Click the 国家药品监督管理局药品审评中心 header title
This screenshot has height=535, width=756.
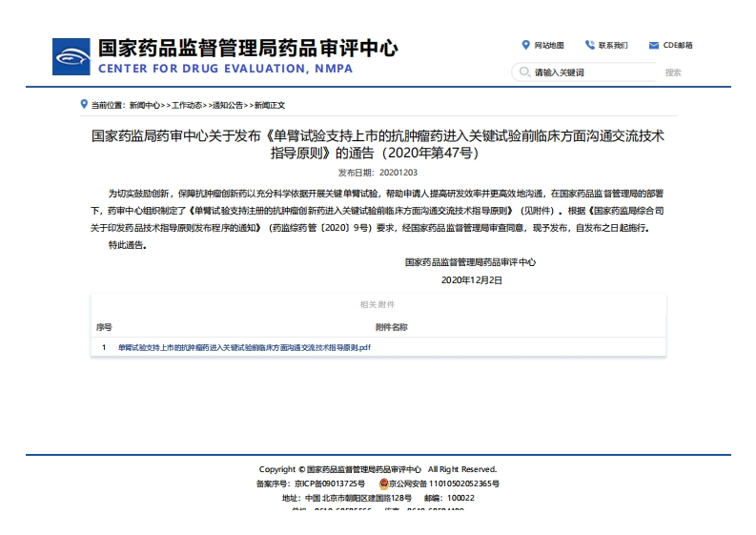[x=248, y=49]
